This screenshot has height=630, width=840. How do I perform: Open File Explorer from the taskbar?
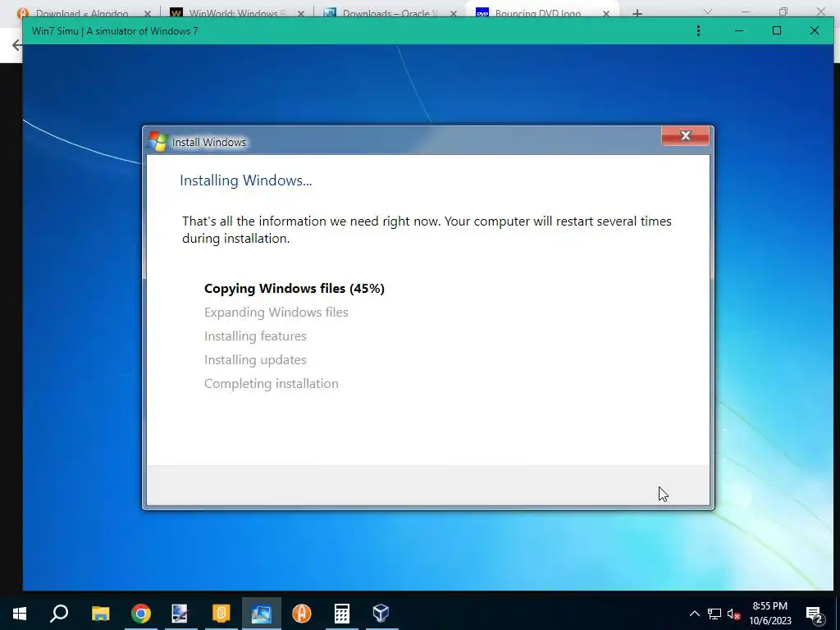coord(100,613)
